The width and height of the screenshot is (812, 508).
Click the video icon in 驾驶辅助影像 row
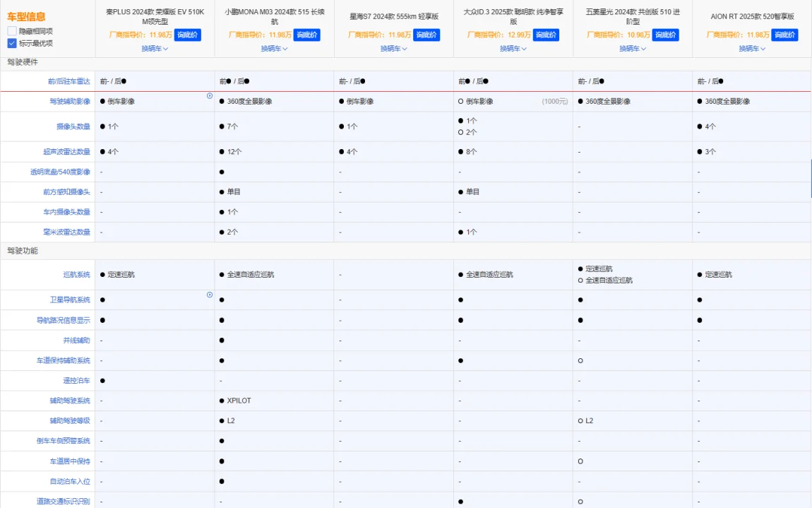point(210,95)
